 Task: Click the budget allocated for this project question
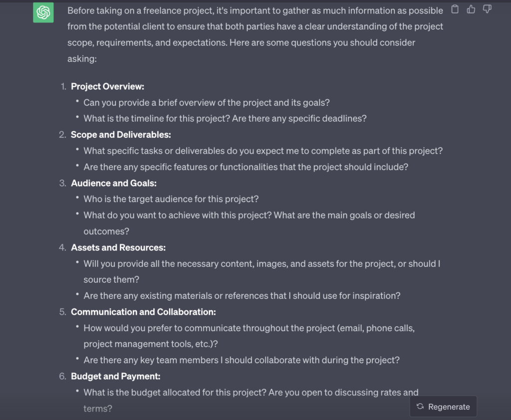point(251,393)
